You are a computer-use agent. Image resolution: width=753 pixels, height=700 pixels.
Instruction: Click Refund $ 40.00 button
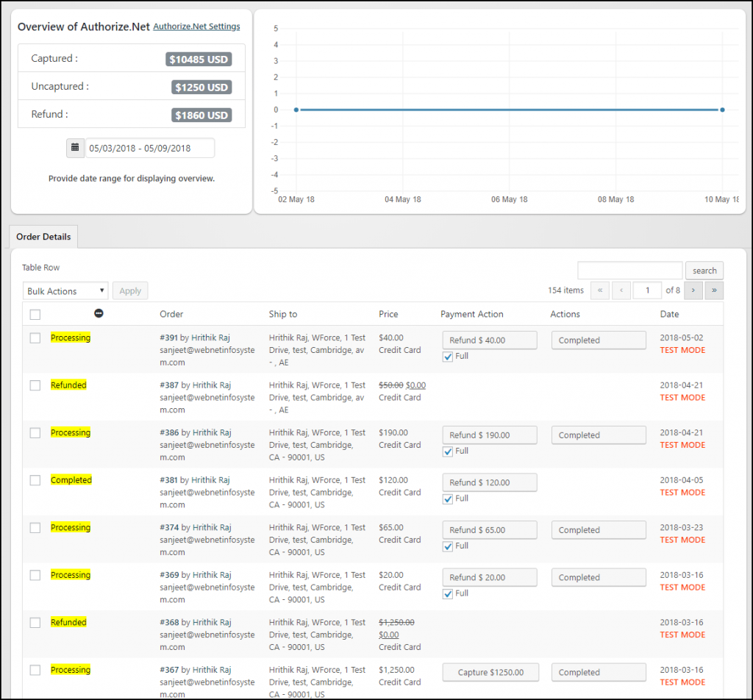(x=490, y=340)
